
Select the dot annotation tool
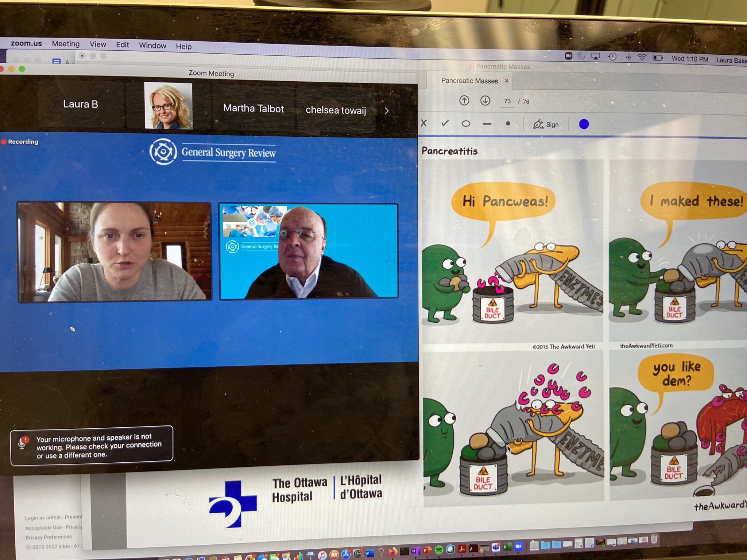coord(508,124)
